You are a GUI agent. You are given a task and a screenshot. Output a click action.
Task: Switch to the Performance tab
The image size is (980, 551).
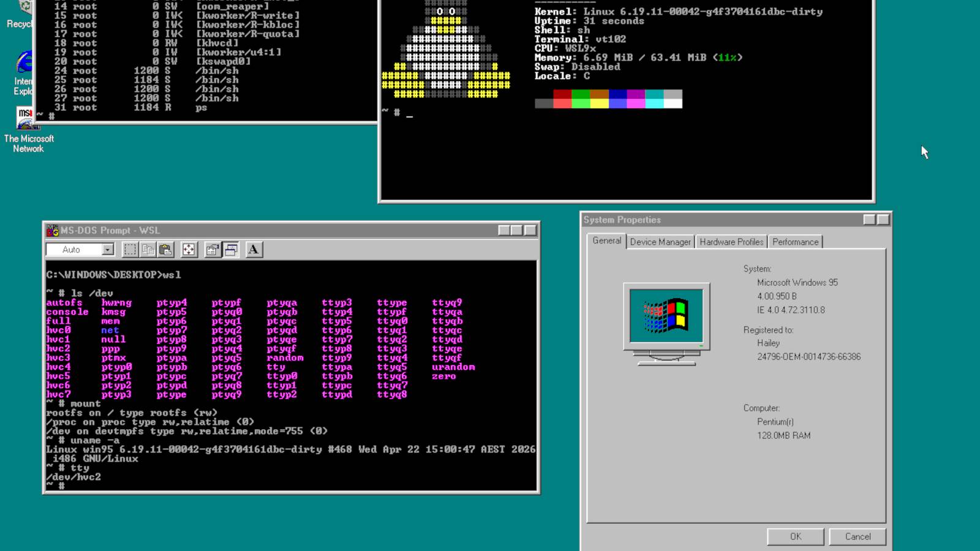(x=795, y=242)
